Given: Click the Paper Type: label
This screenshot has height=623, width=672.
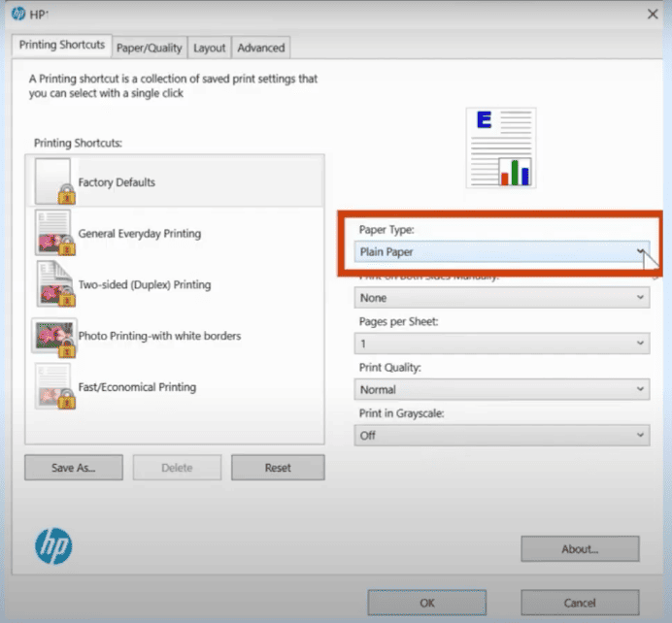Looking at the screenshot, I should (x=386, y=230).
